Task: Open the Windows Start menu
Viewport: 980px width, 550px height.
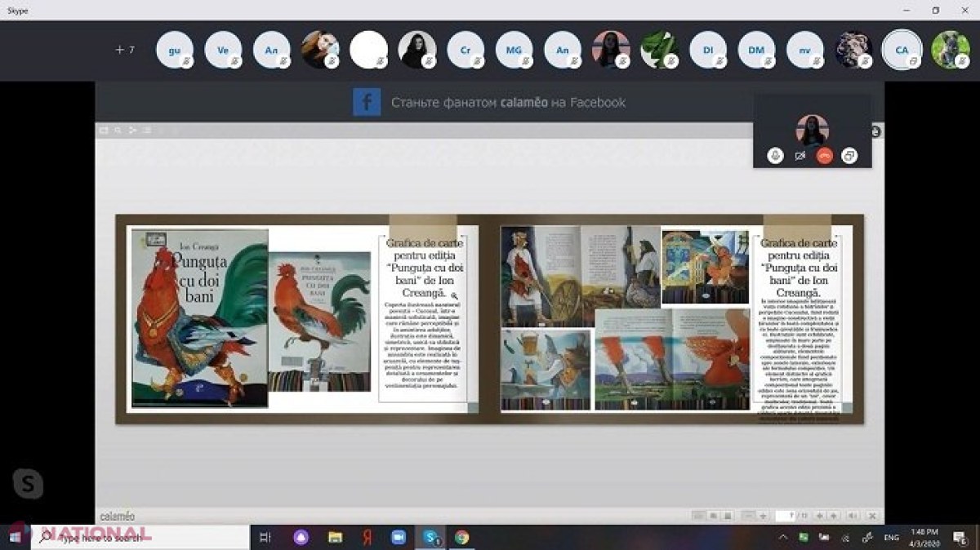Action: point(16,537)
